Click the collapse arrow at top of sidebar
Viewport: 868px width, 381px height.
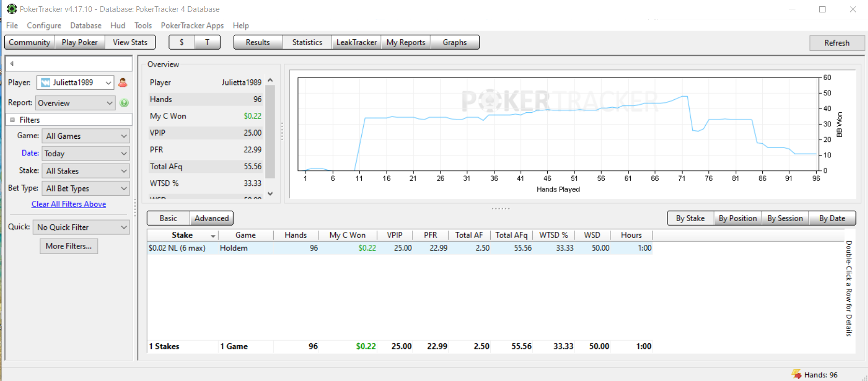point(12,64)
